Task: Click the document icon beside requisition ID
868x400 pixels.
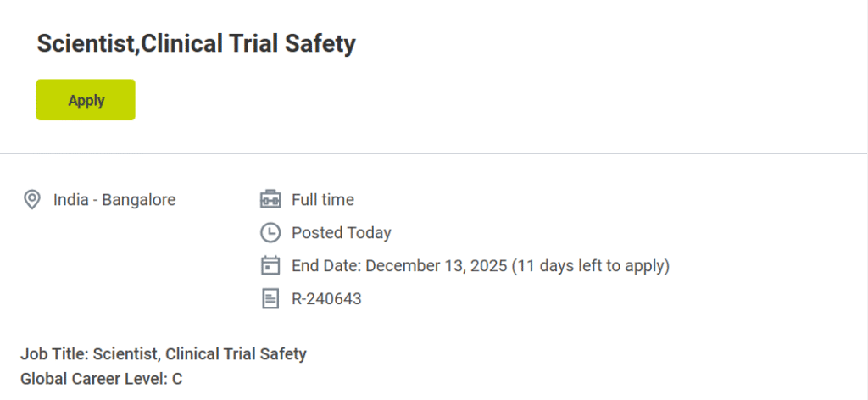Action: (x=270, y=298)
